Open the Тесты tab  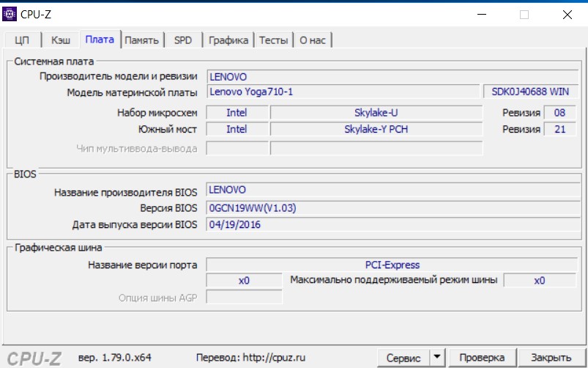tap(274, 40)
